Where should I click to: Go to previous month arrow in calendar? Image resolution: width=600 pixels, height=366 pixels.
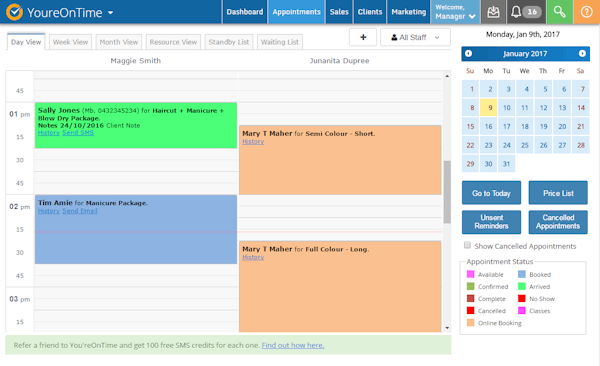coord(468,54)
